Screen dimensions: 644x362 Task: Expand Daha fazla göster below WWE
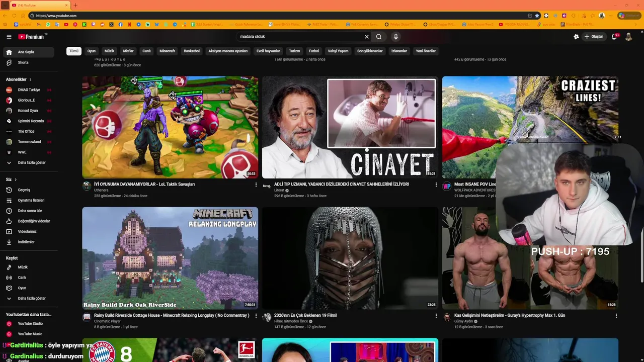(x=29, y=163)
